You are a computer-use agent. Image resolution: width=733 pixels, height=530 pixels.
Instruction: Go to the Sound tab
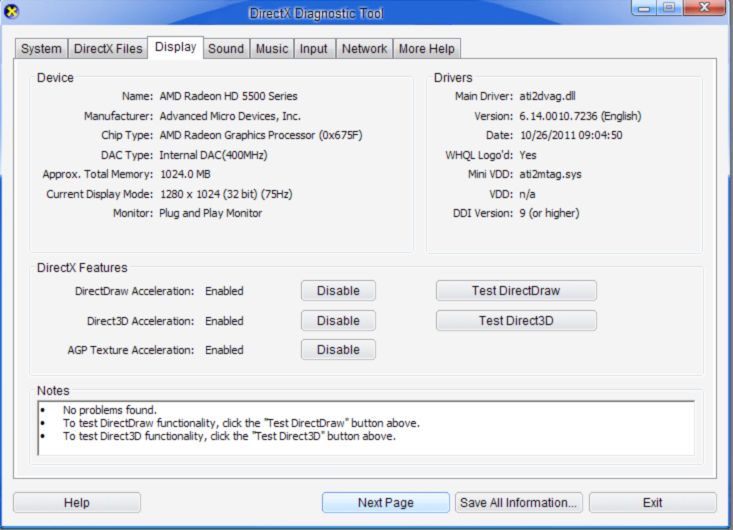(x=226, y=49)
